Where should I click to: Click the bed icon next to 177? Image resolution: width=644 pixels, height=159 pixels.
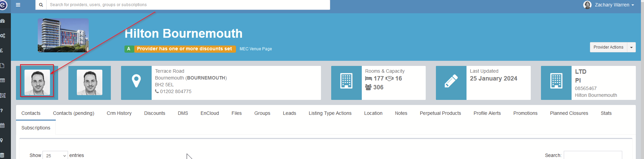point(369,78)
